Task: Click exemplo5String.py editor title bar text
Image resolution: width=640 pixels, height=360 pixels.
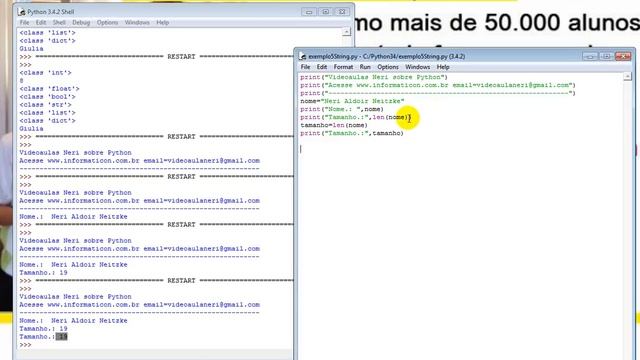Action: pyautogui.click(x=387, y=56)
